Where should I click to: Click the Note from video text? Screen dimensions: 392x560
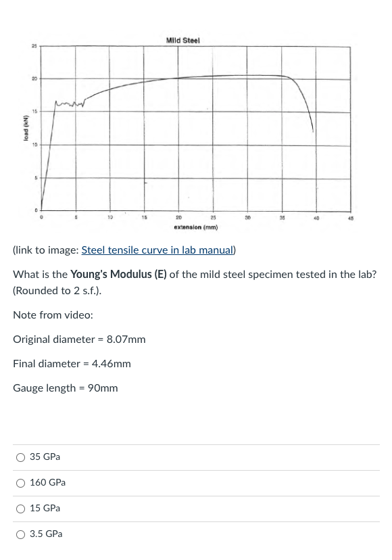pyautogui.click(x=53, y=314)
